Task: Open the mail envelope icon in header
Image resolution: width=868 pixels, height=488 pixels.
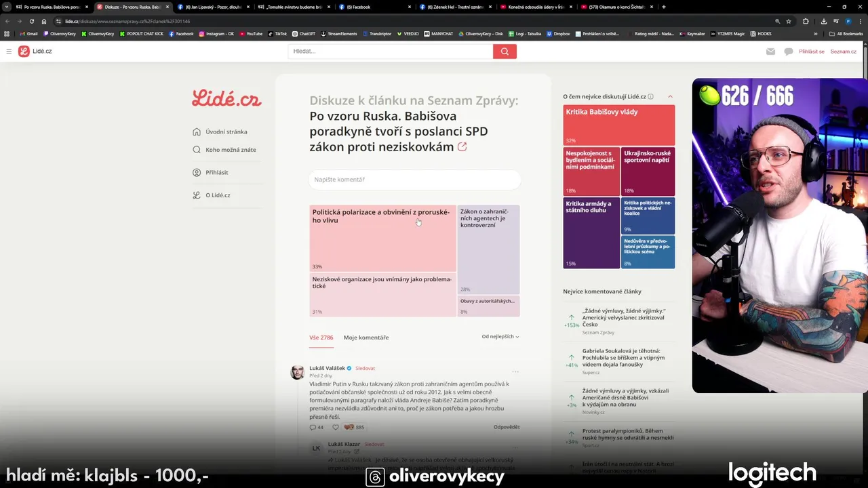Action: 770,52
